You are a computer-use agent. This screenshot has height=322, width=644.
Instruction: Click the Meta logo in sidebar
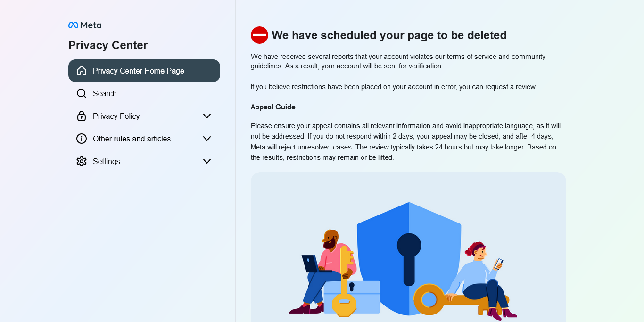tap(85, 25)
